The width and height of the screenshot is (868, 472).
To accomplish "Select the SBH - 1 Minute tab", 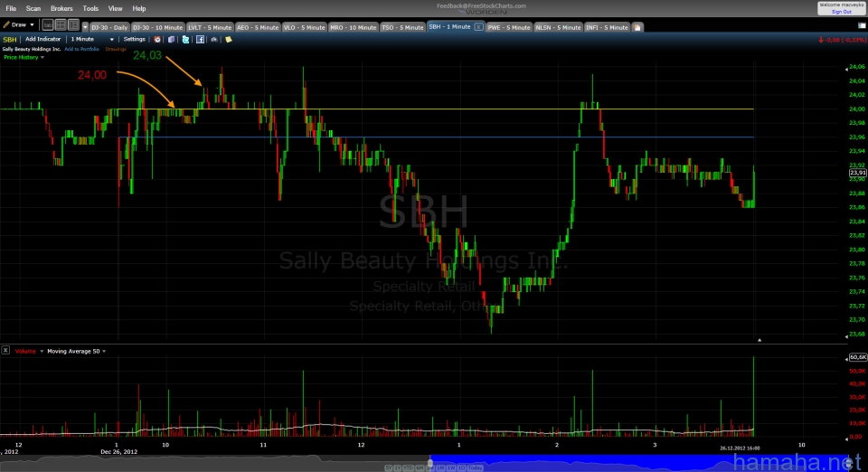I will tap(449, 26).
